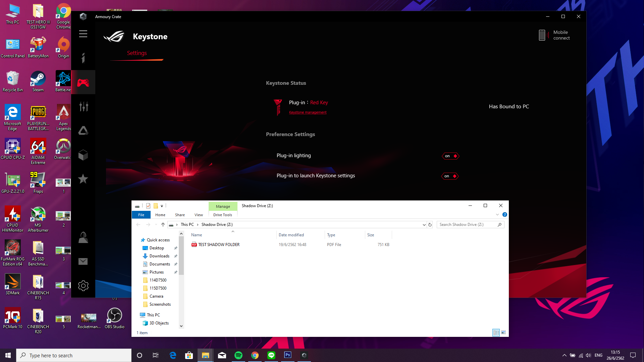Open Task View in the taskbar

(156, 355)
